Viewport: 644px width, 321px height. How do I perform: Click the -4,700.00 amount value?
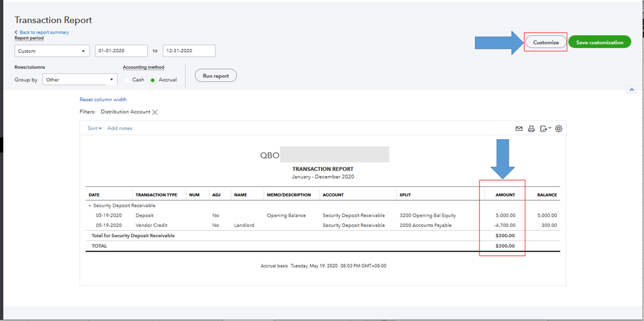tap(505, 226)
